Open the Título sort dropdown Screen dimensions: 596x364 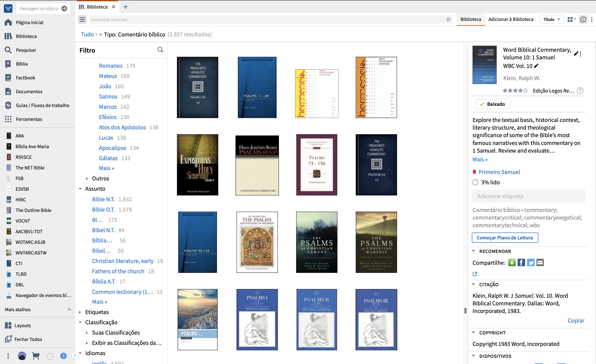click(x=551, y=19)
